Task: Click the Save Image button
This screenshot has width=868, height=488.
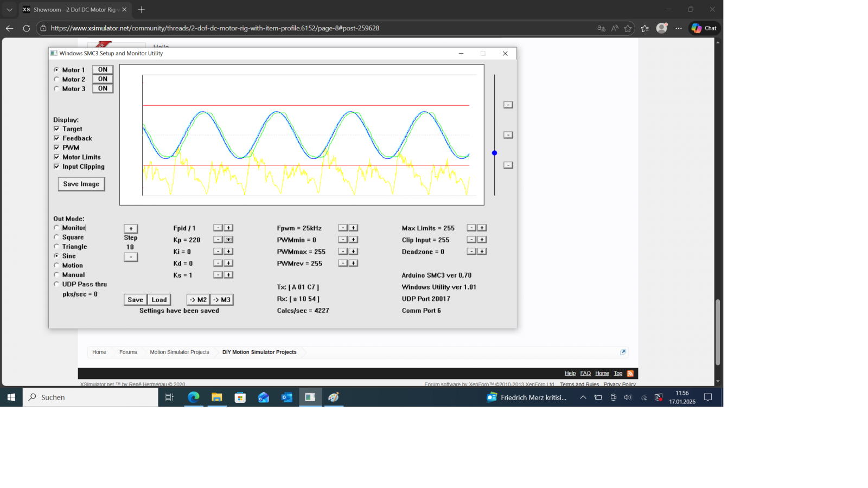Action: pos(81,184)
